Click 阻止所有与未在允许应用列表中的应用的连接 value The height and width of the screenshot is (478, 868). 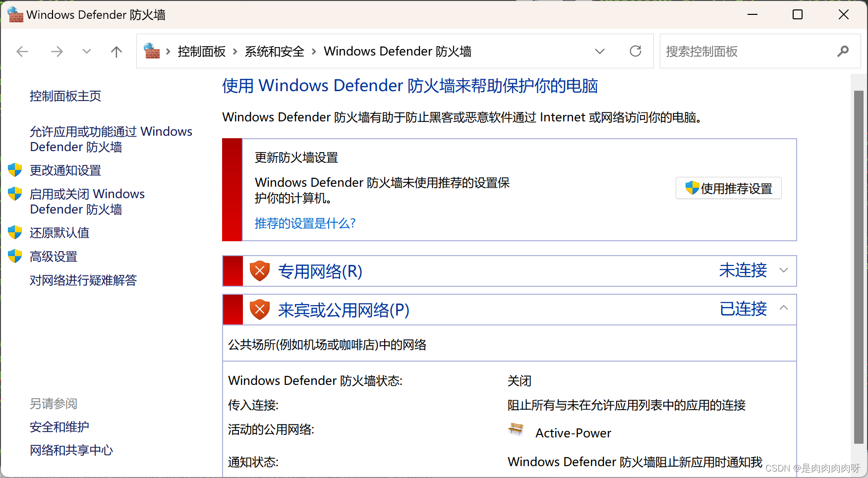pyautogui.click(x=627, y=405)
